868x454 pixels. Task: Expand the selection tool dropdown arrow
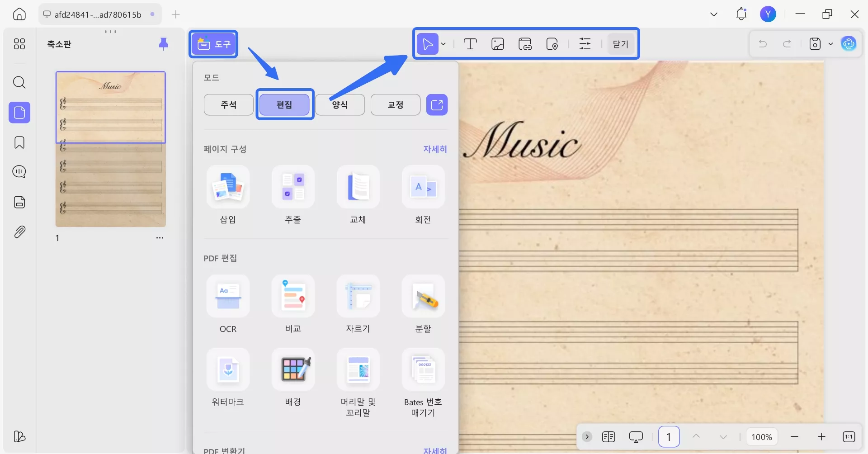(444, 44)
